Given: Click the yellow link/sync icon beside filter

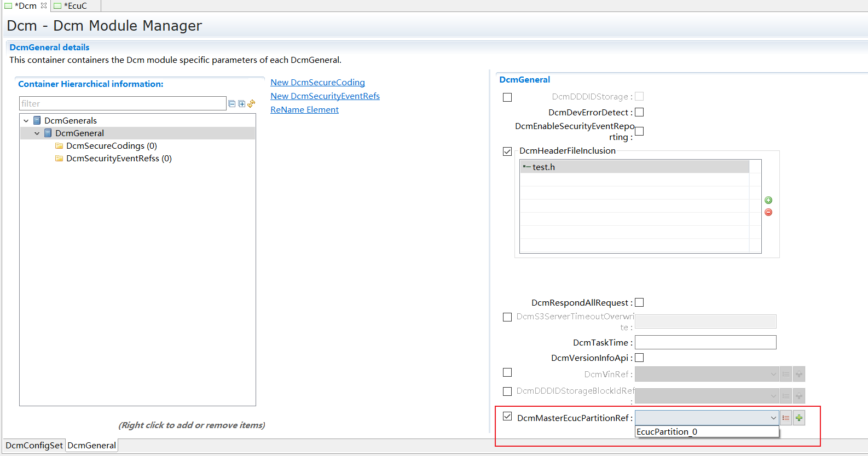Looking at the screenshot, I should (x=251, y=103).
